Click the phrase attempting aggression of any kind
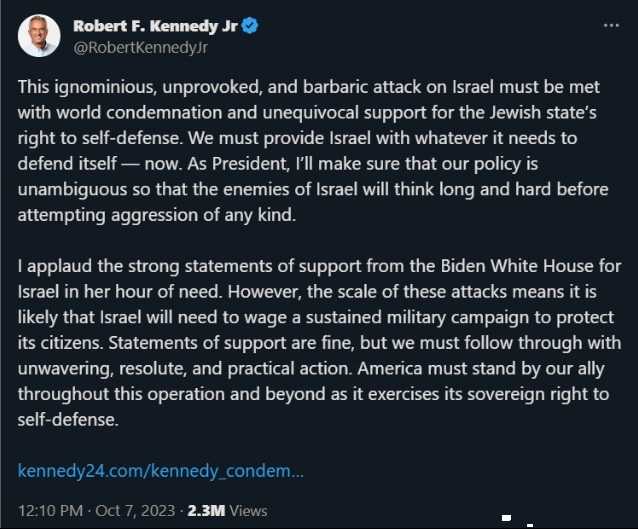 coord(157,215)
